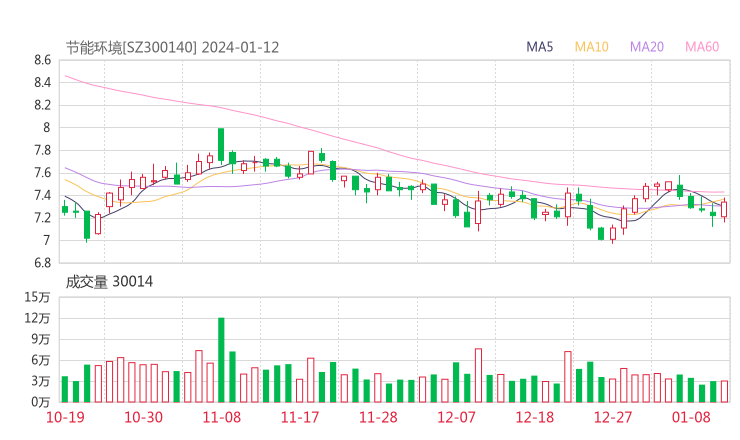Viewport: 740px width, 440px height.
Task: Click the chart title 节能环境[SZ300140] 2024-01-12
Action: (172, 48)
